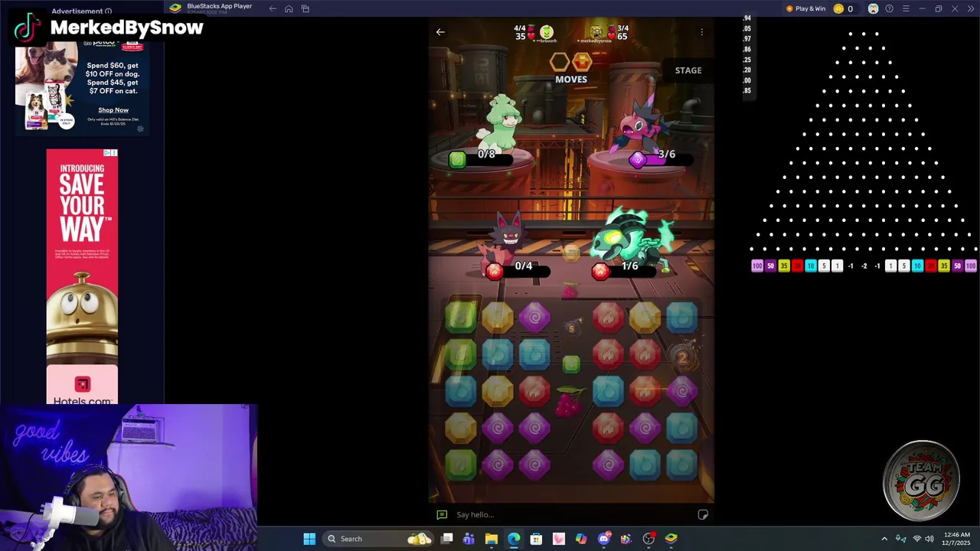Image resolution: width=980 pixels, height=551 pixels.
Task: Open File Explorer from taskbar
Action: coord(492,539)
